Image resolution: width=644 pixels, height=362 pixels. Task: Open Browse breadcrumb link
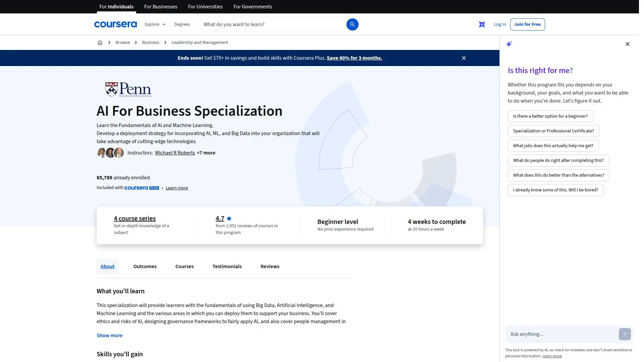coord(122,43)
